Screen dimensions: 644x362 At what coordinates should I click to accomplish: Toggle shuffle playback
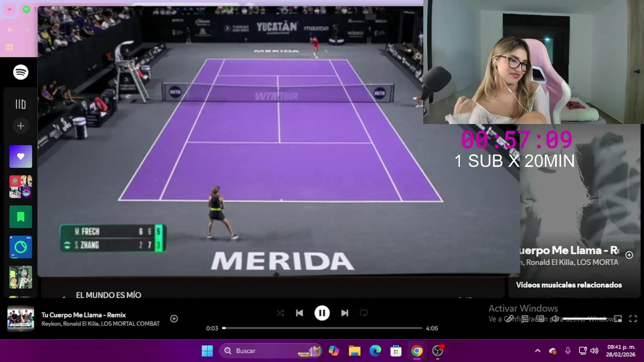[280, 313]
